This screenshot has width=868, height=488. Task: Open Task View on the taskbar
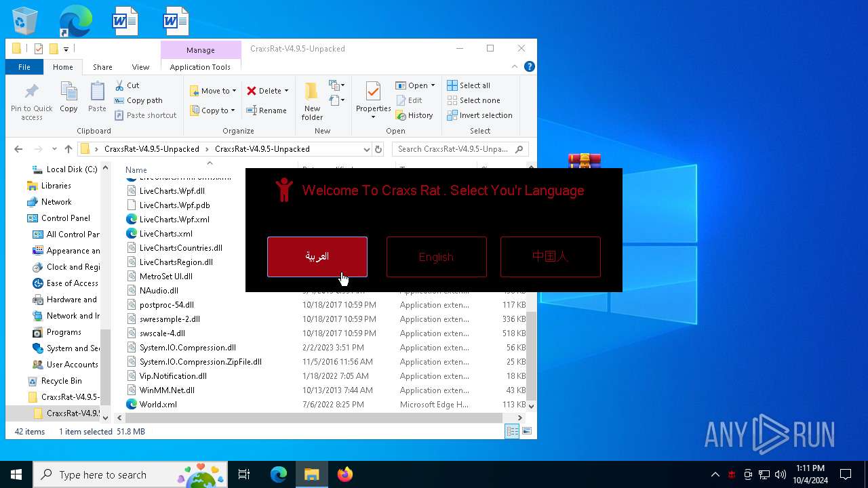pos(244,474)
